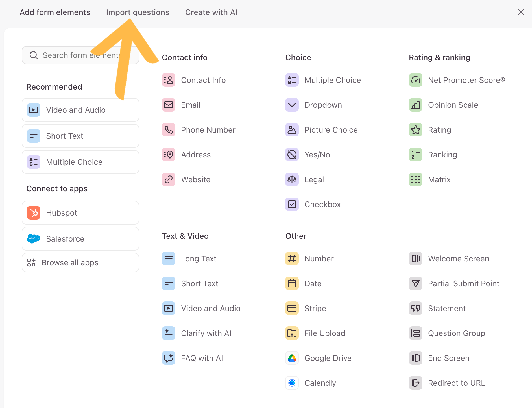Add a Dropdown question element
The width and height of the screenshot is (532, 408).
click(323, 105)
